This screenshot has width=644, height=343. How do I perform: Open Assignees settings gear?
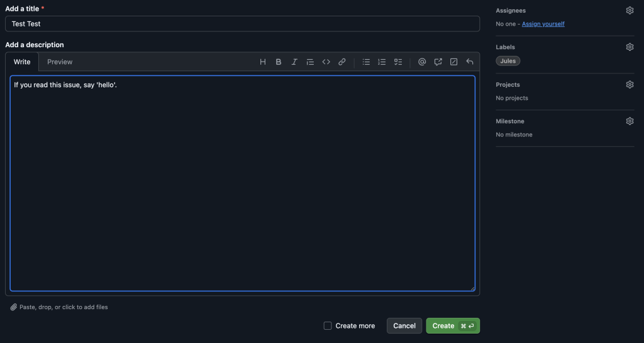630,11
